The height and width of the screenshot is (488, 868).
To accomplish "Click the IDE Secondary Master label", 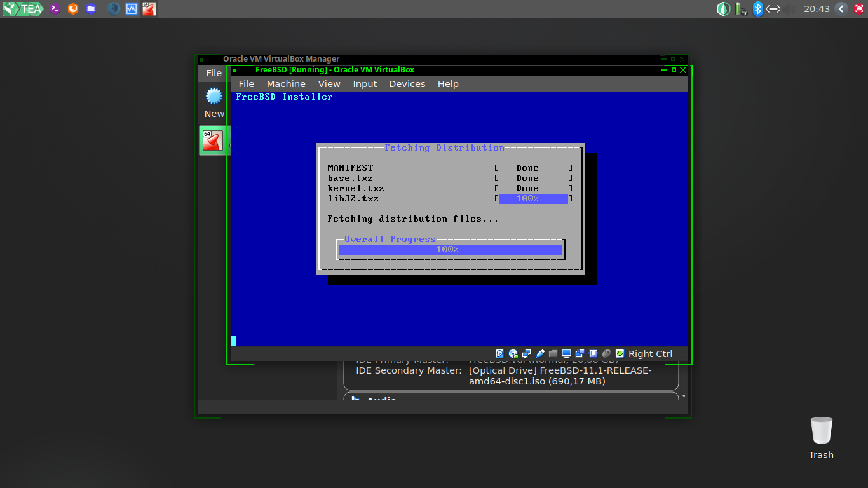I will (x=409, y=370).
